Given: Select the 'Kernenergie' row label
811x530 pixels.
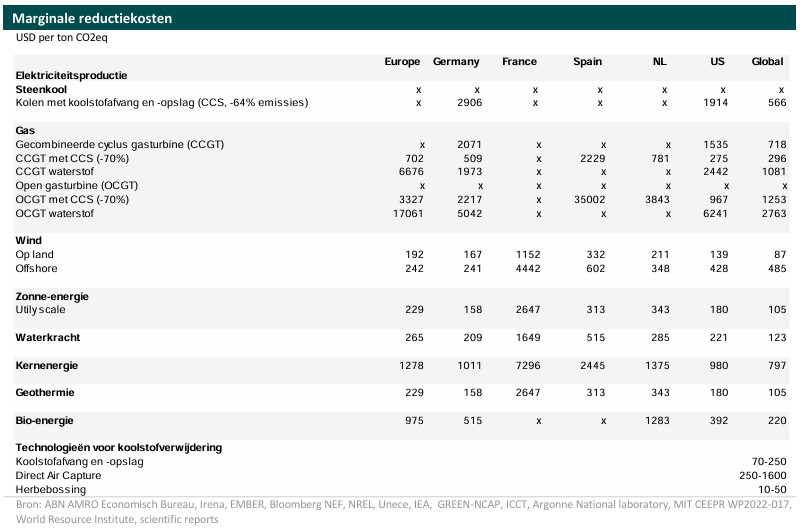Looking at the screenshot, I should [47, 365].
